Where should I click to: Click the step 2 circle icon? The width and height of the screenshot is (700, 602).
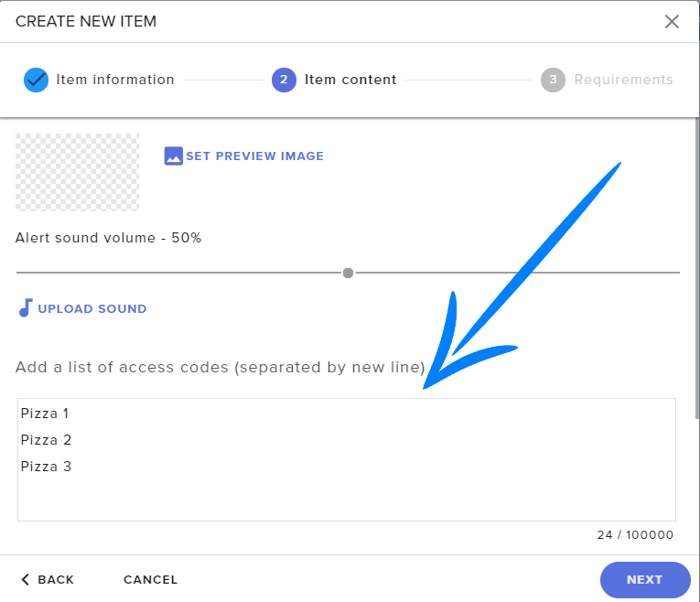tap(284, 80)
